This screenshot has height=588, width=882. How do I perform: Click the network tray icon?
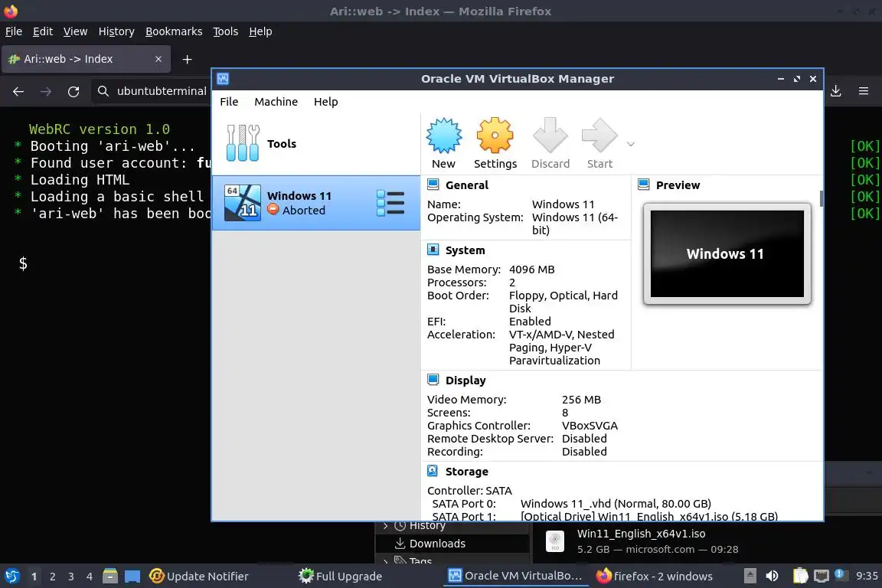click(822, 576)
